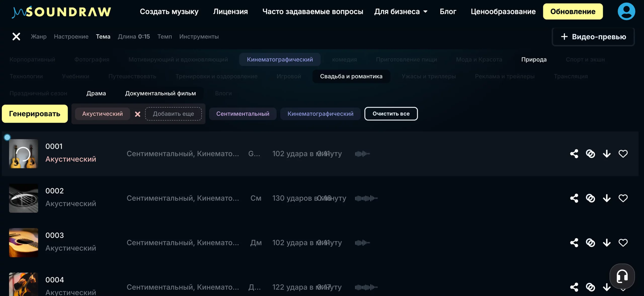644x296 pixels.
Task: Switch to the Жанр filter tab
Action: (x=38, y=37)
